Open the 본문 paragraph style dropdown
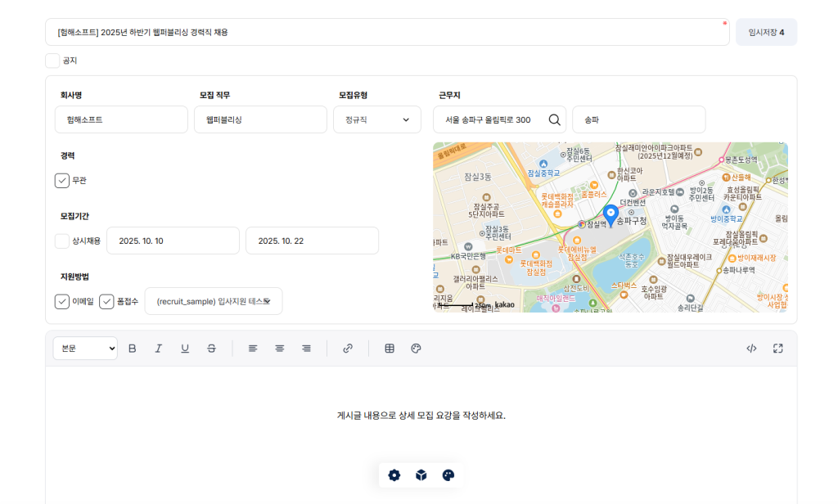838x504 pixels. point(85,349)
